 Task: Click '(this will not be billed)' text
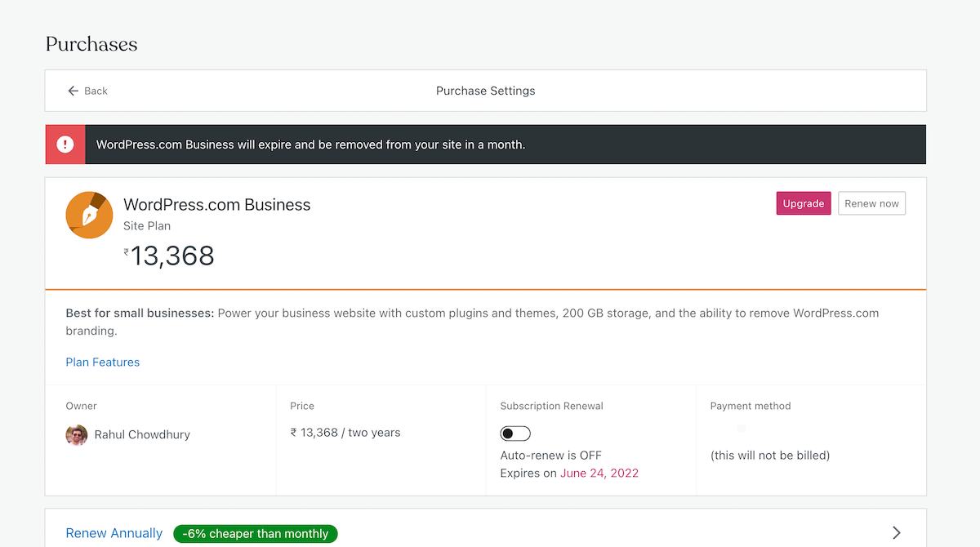pos(770,456)
